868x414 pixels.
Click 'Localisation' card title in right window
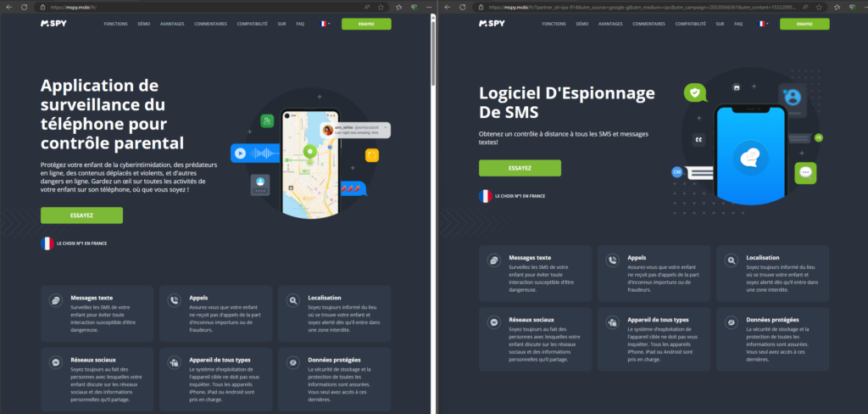pos(763,258)
